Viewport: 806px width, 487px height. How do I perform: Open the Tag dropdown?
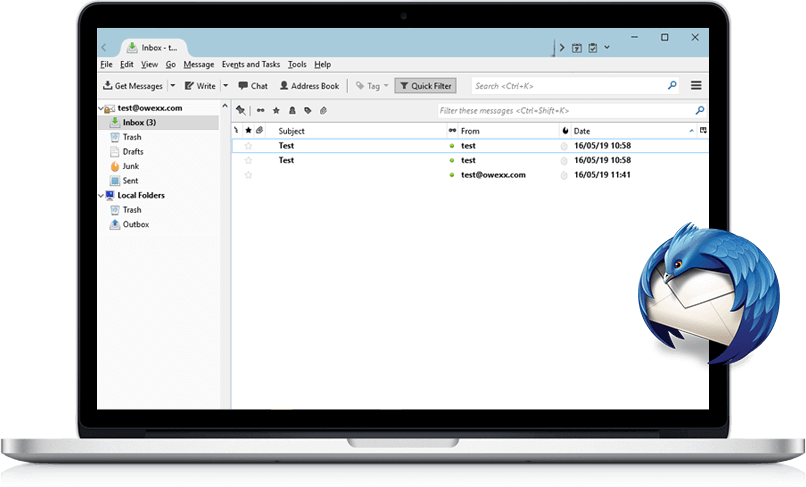tap(372, 86)
